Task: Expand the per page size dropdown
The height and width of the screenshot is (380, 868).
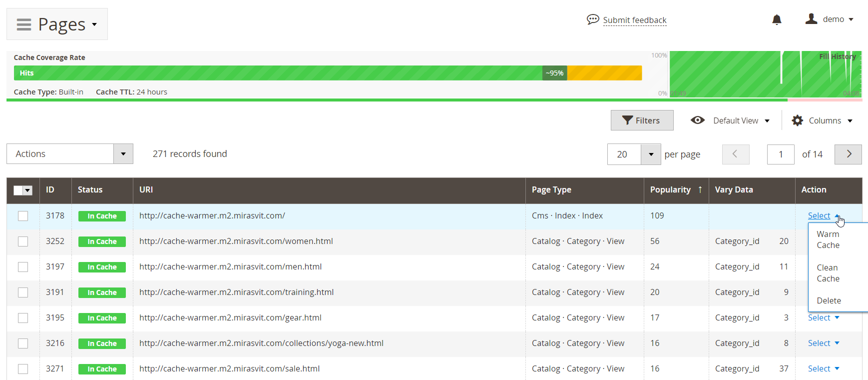Action: click(x=651, y=154)
